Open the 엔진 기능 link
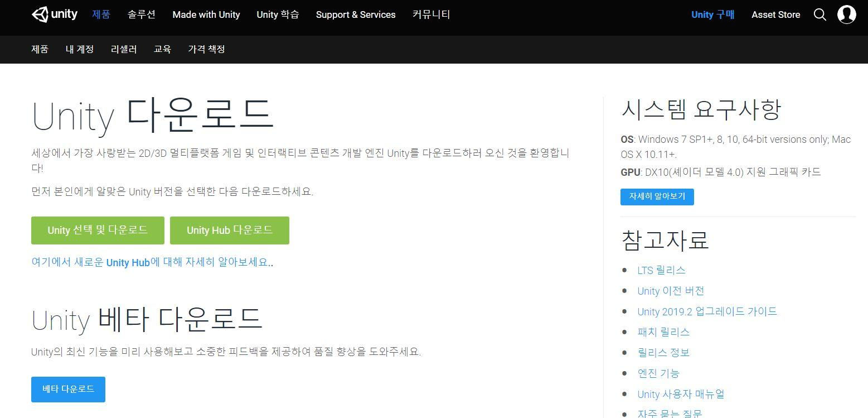This screenshot has height=418, width=868. (658, 373)
